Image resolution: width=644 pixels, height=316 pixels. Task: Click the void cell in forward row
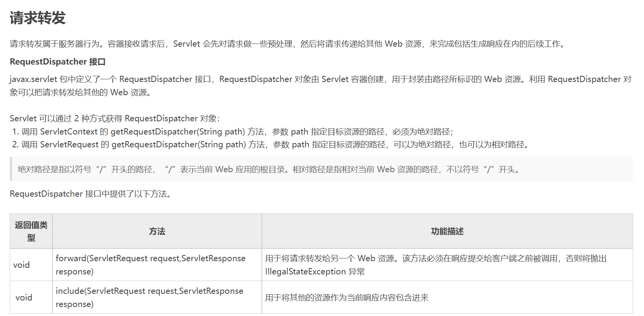tap(21, 265)
